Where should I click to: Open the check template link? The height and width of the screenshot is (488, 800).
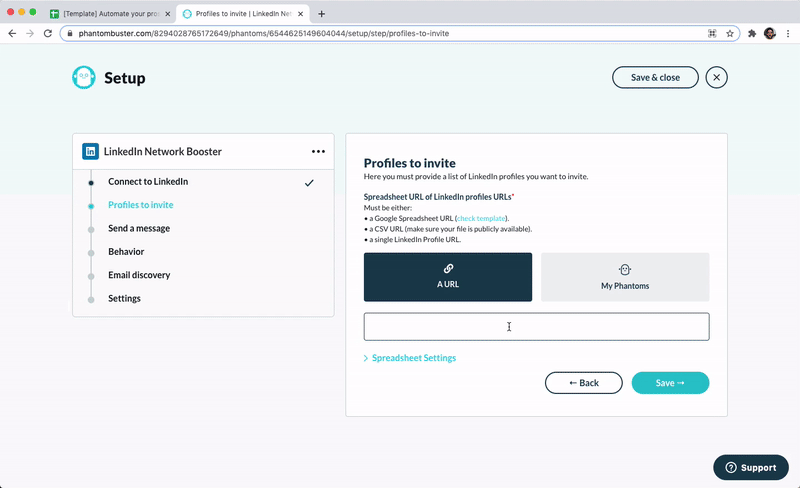[x=481, y=218]
